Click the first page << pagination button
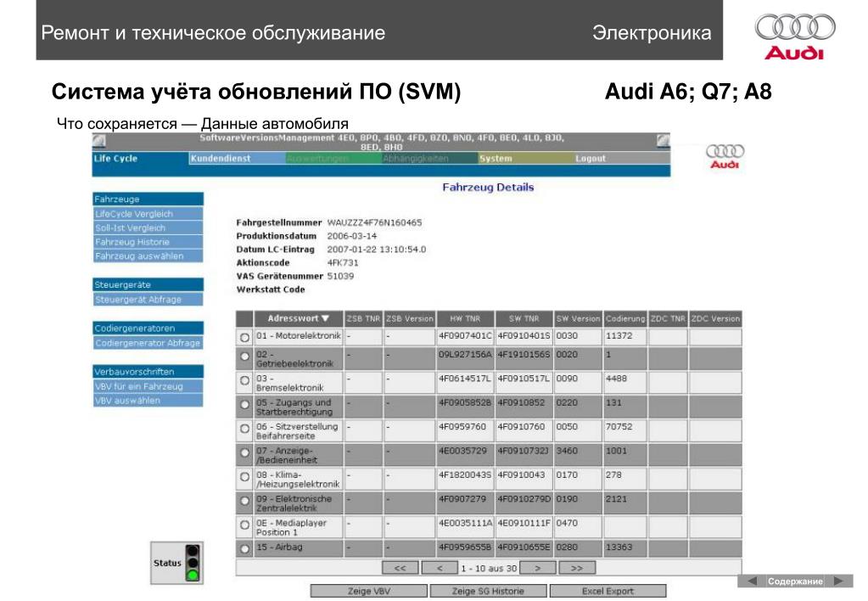Screen dimensions: 868x601 point(400,568)
